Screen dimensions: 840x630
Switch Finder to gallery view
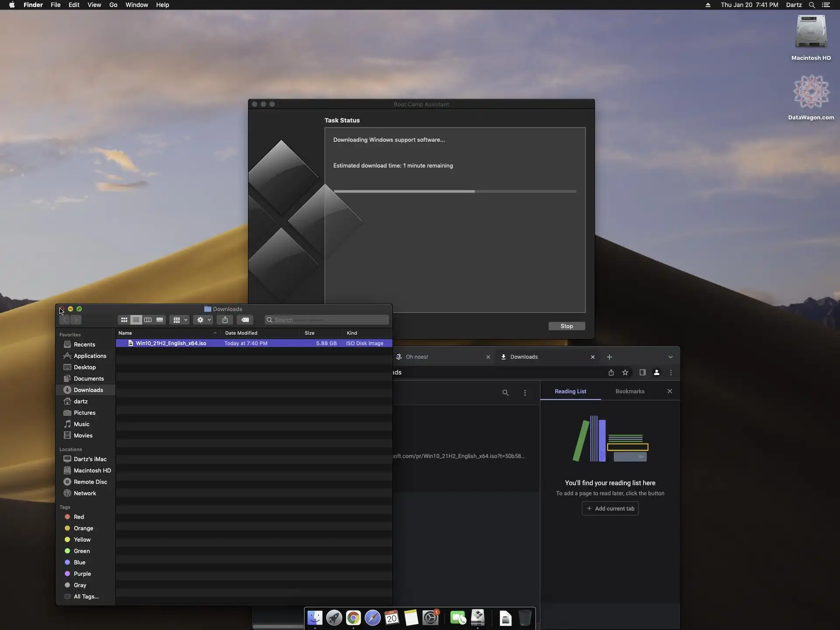tap(160, 320)
